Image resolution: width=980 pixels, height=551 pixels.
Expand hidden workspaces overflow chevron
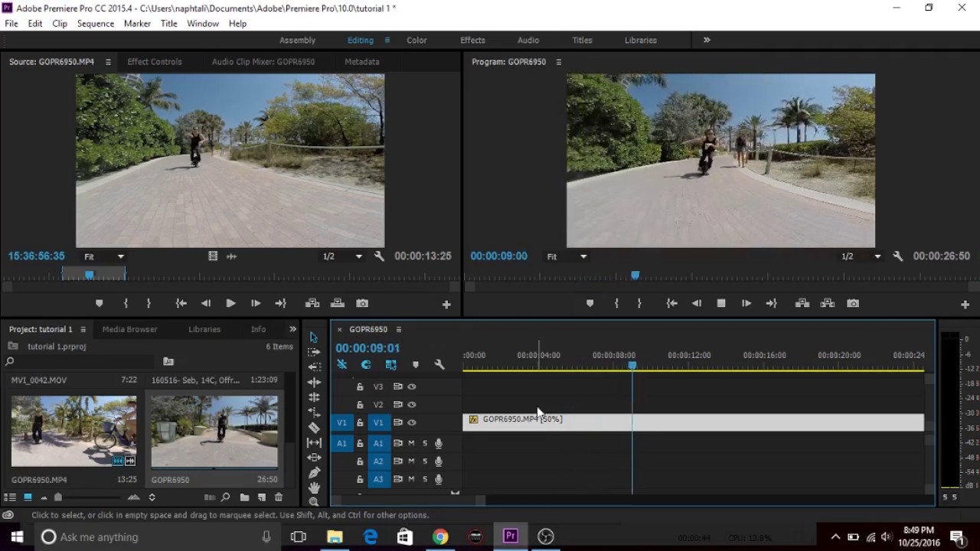tap(707, 40)
